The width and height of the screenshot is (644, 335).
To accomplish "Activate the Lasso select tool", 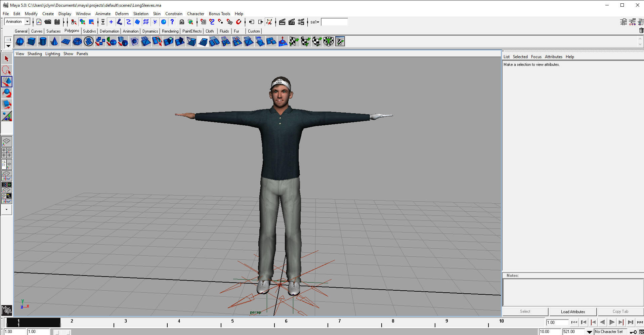I will click(x=7, y=70).
